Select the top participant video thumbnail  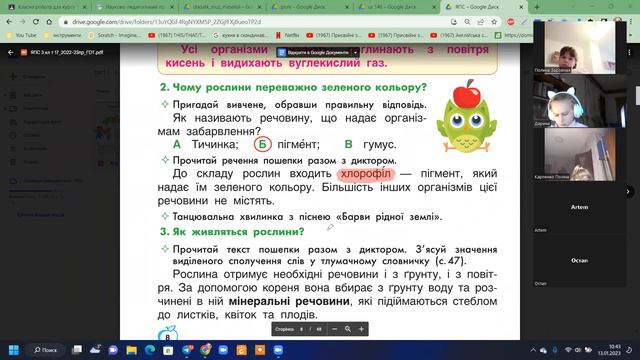point(579,47)
